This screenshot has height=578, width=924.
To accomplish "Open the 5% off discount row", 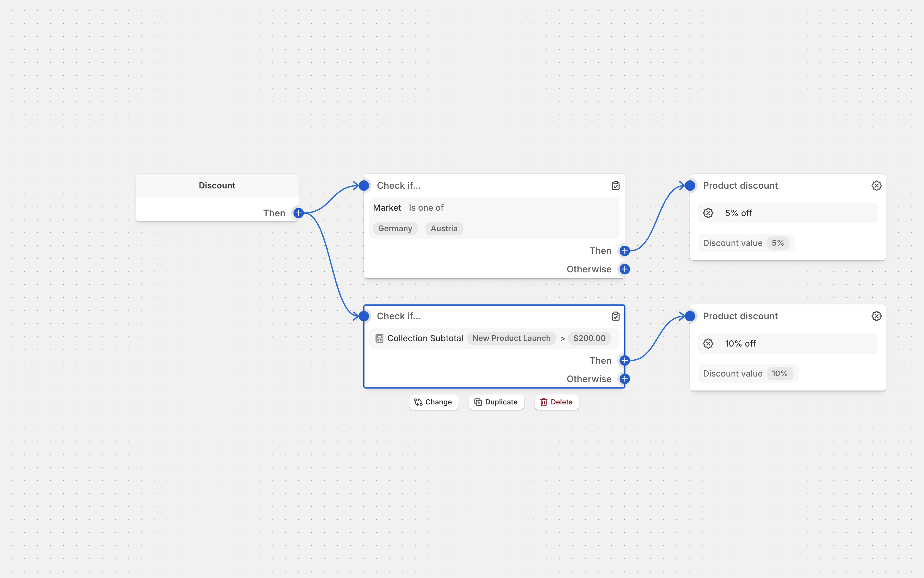I will tap(787, 213).
